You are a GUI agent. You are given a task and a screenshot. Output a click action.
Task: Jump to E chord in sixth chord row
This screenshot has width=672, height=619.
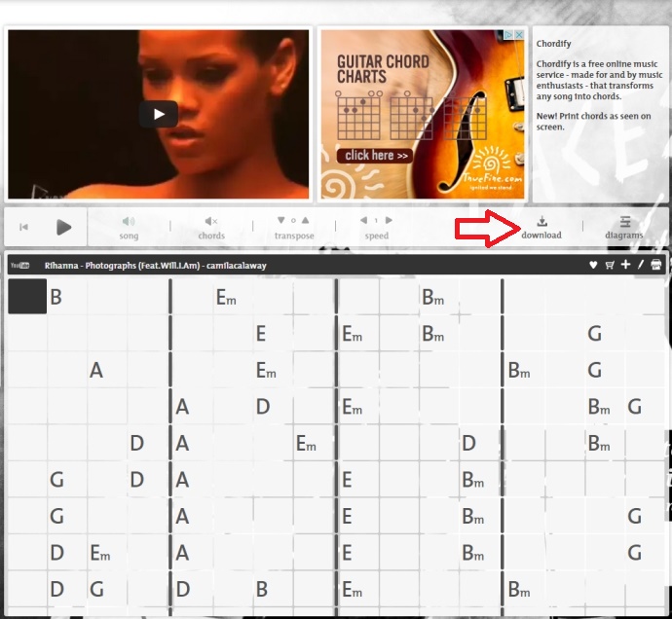tap(347, 480)
